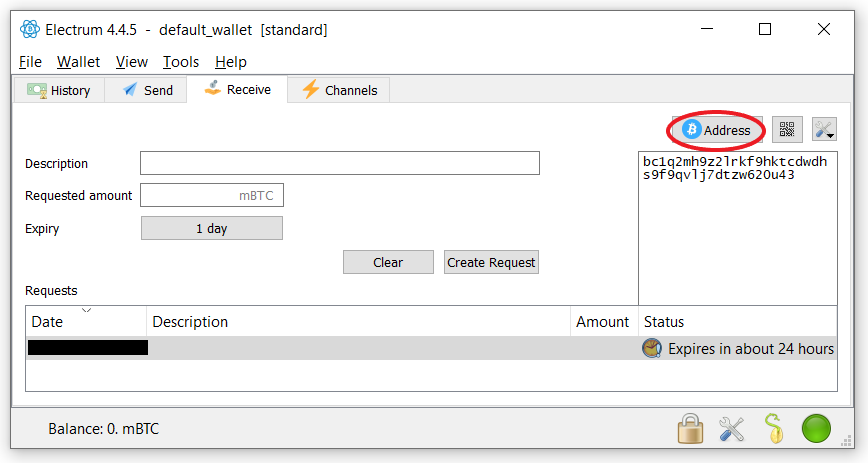
Task: Open receive tab tools dropdown icon
Action: point(824,130)
